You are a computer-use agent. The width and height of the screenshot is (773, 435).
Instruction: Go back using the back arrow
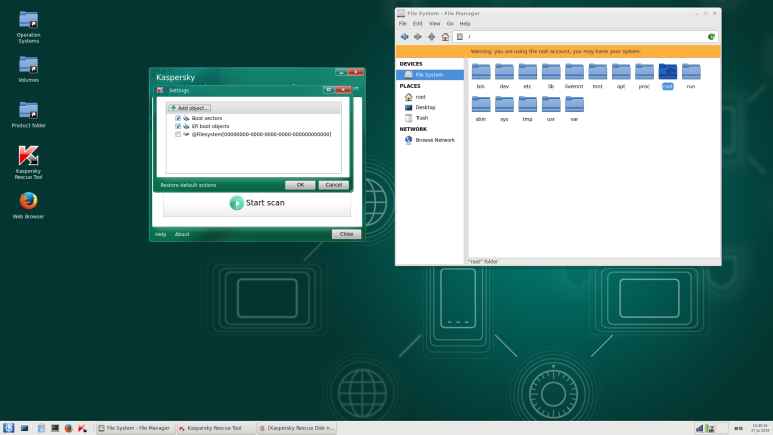pyautogui.click(x=404, y=36)
